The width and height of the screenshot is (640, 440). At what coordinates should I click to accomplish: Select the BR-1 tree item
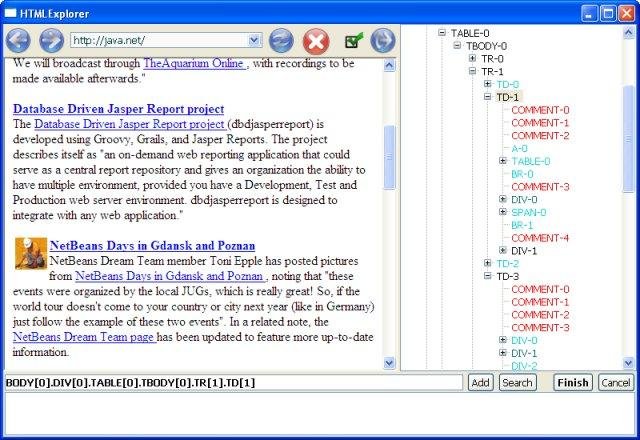pos(522,225)
